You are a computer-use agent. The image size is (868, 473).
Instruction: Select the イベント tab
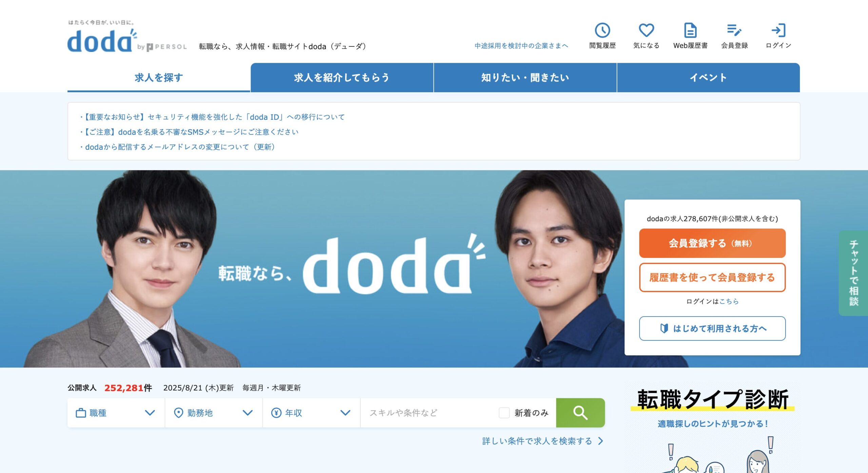pyautogui.click(x=708, y=77)
